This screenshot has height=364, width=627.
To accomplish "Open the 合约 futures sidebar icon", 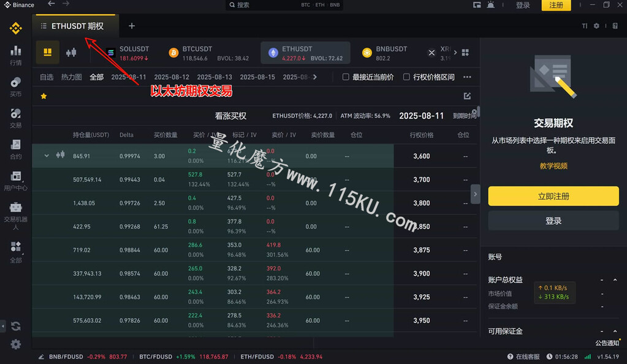I will point(15,149).
